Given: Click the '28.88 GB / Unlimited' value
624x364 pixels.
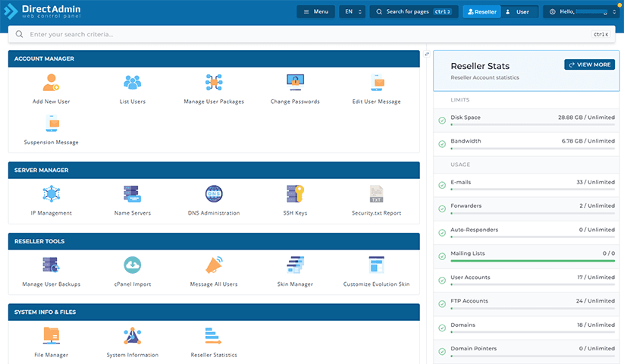Looking at the screenshot, I should coord(586,118).
